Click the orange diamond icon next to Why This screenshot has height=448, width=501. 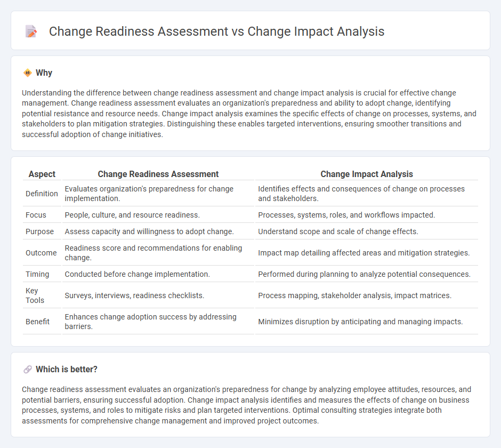[28, 73]
